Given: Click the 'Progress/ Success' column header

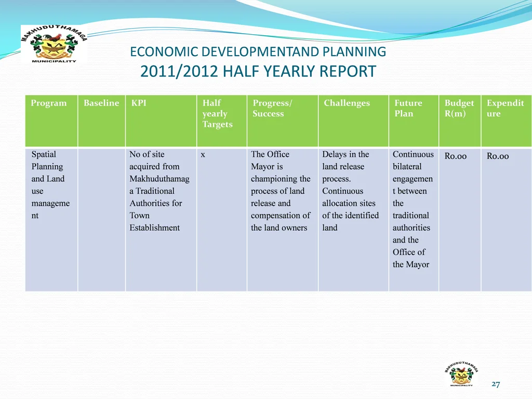Looking at the screenshot, I should pos(283,121).
